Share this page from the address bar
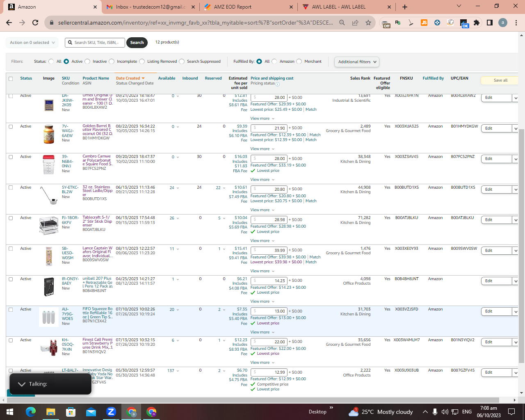The width and height of the screenshot is (525, 420). pyautogui.click(x=355, y=23)
